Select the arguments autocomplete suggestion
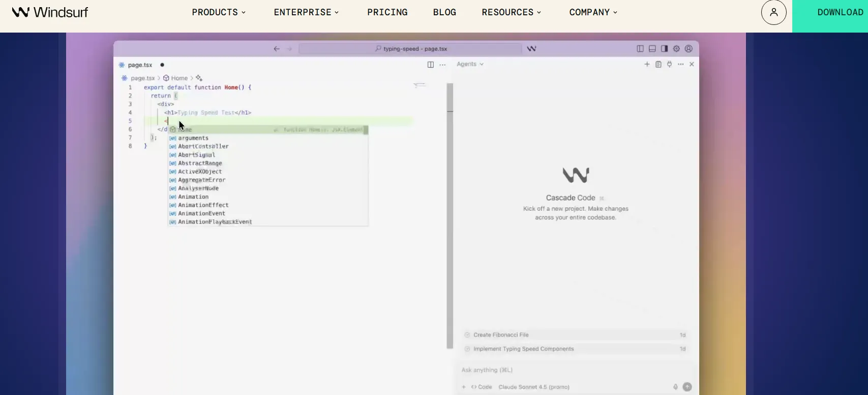The image size is (868, 395). 268,138
